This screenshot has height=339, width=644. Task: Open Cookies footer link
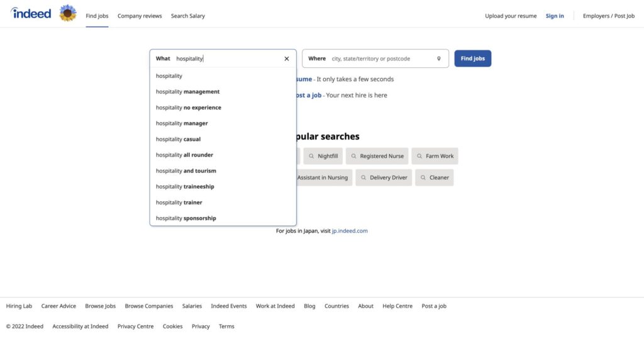(172, 326)
